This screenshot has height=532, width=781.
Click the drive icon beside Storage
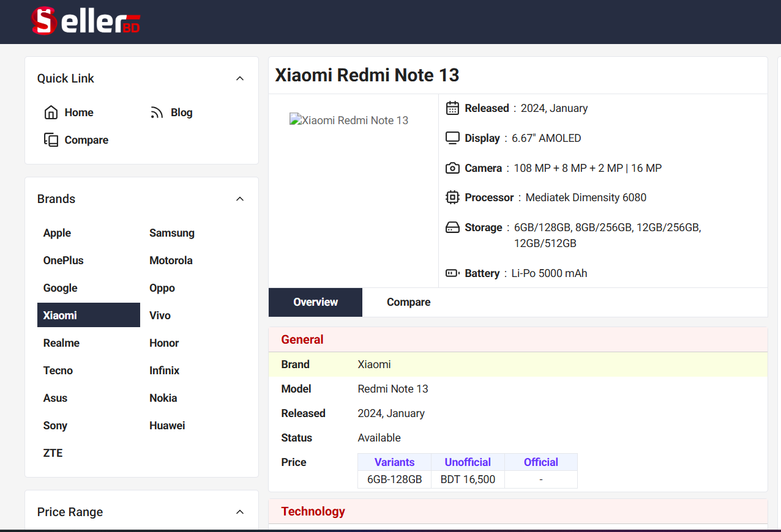pyautogui.click(x=452, y=227)
